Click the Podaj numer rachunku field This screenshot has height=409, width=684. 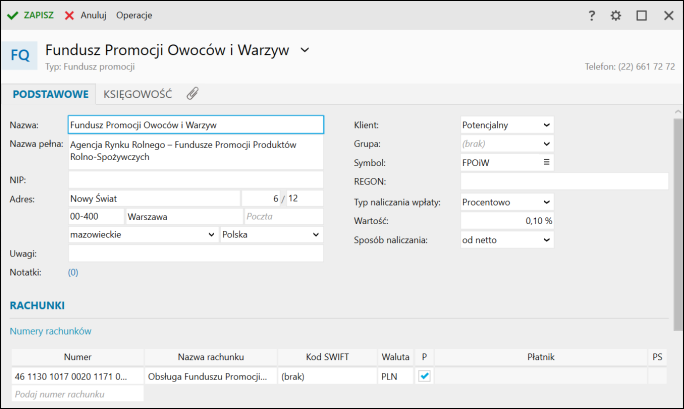click(x=78, y=394)
